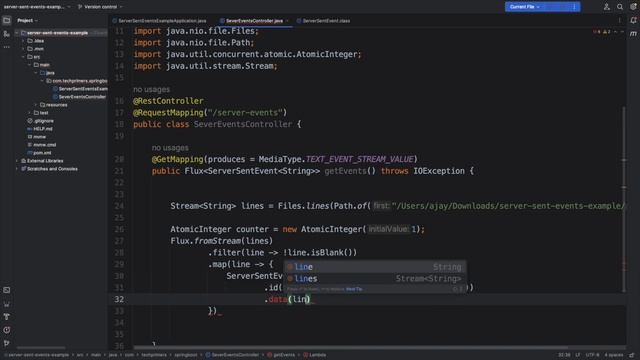640x360 pixels.
Task: Open the Services/Profiler circular icon in the left sidebar
Action: (7, 330)
